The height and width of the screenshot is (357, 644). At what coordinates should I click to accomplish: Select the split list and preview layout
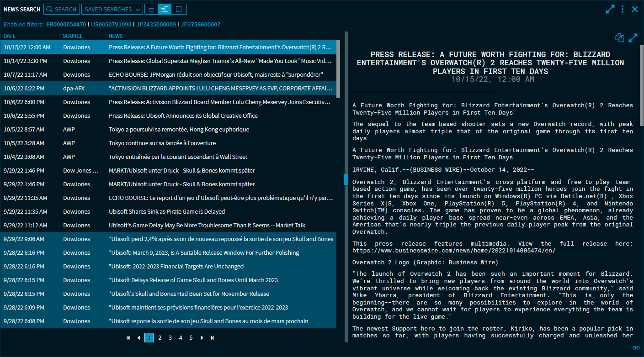coord(165,9)
